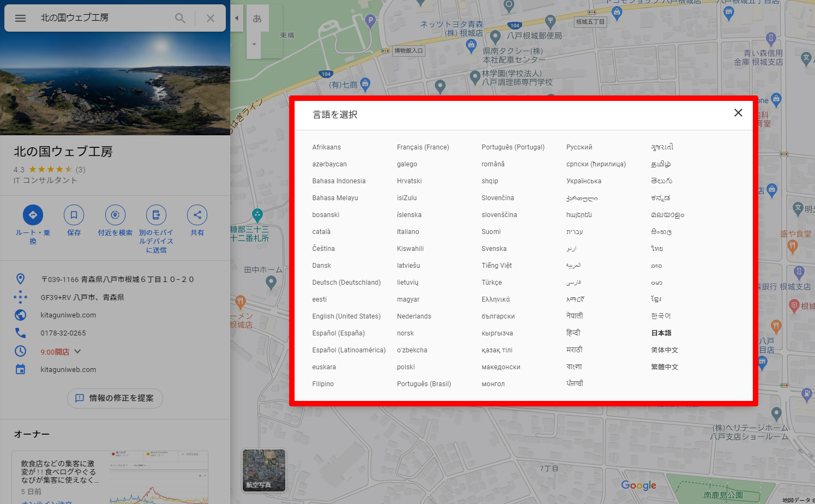Open the owner post thumbnail image

[158, 476]
